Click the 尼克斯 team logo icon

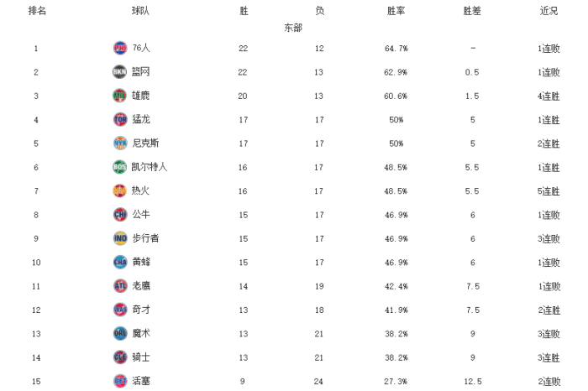coord(119,143)
